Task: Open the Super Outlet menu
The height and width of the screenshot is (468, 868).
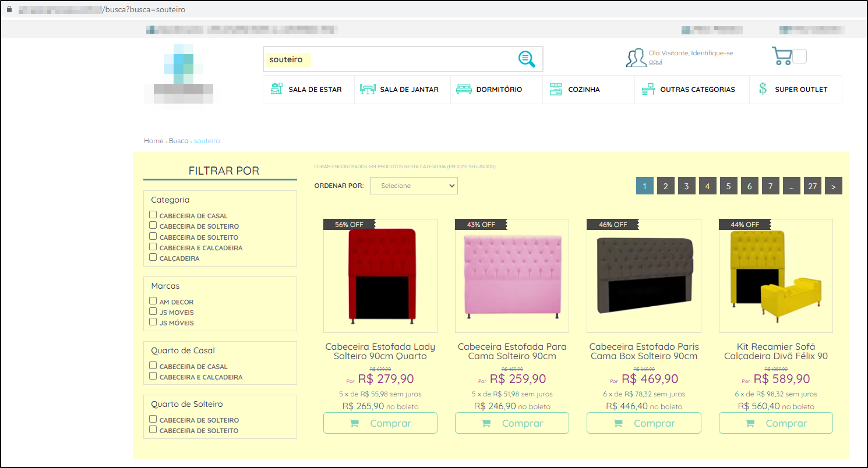Action: point(796,90)
